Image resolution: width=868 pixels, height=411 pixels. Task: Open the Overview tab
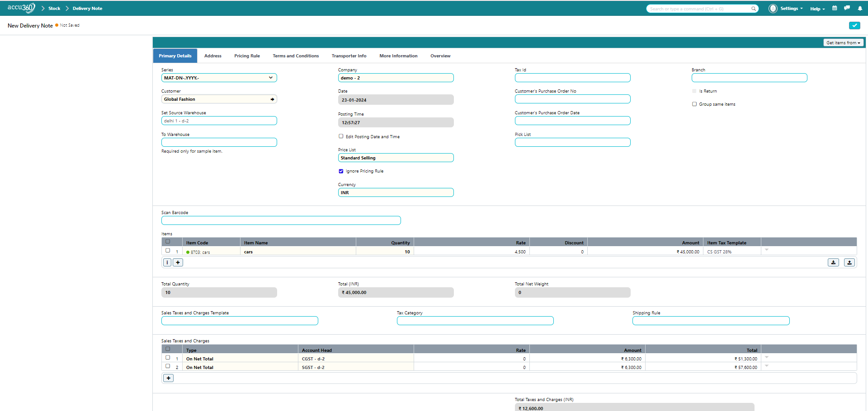(x=440, y=56)
